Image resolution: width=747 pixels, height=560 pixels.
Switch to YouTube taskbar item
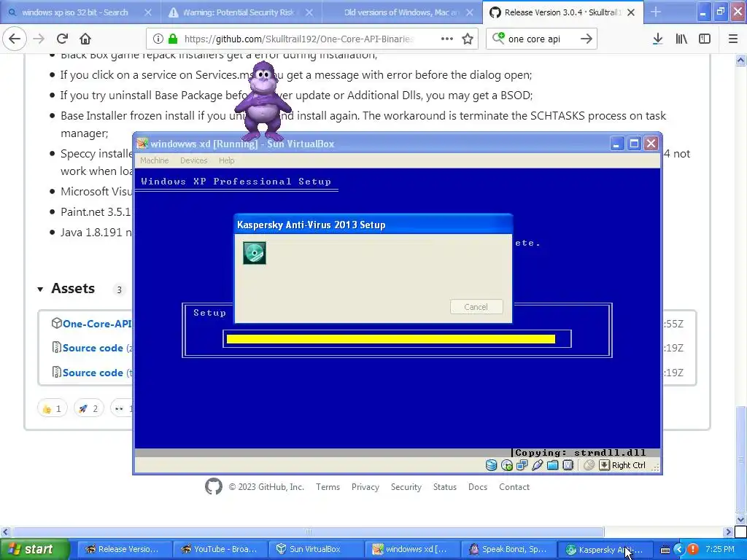pyautogui.click(x=219, y=549)
